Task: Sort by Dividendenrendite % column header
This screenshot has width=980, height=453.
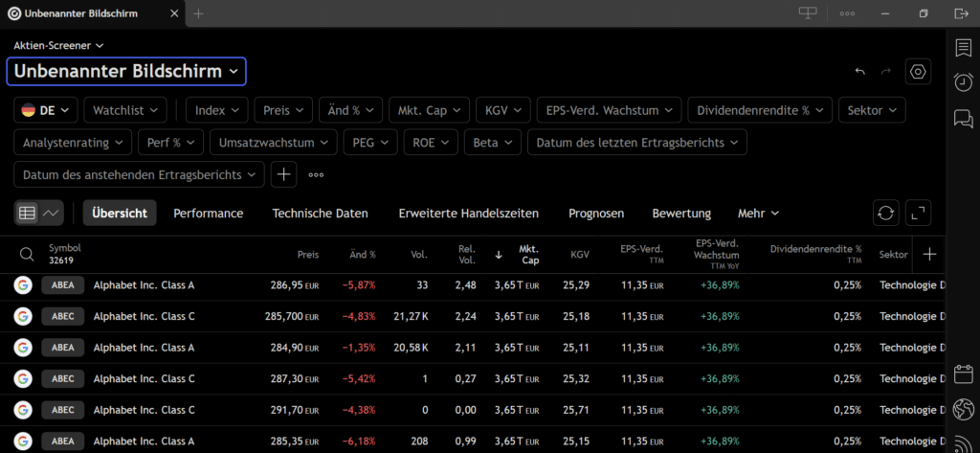Action: coord(815,254)
